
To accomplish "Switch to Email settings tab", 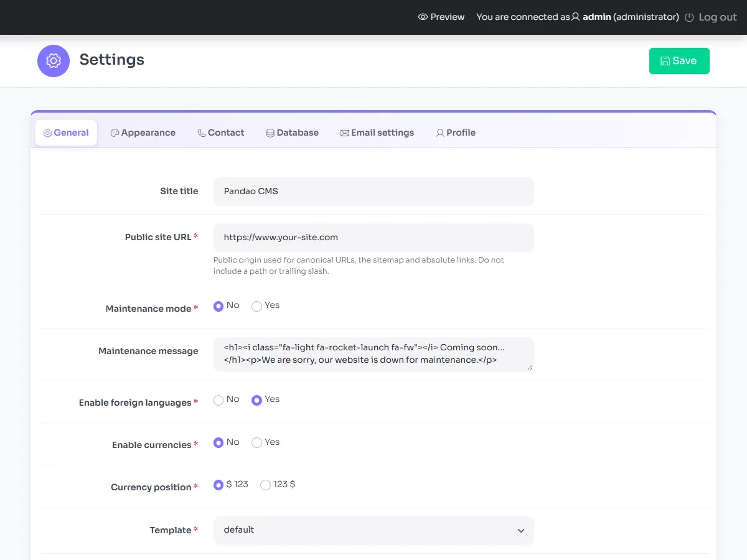I will coord(377,133).
